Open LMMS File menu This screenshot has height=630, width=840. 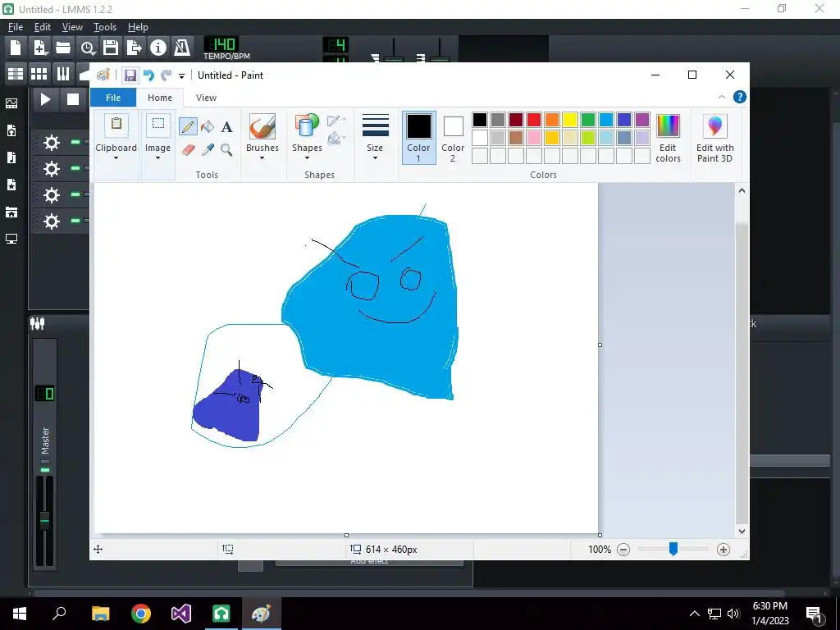tap(16, 27)
